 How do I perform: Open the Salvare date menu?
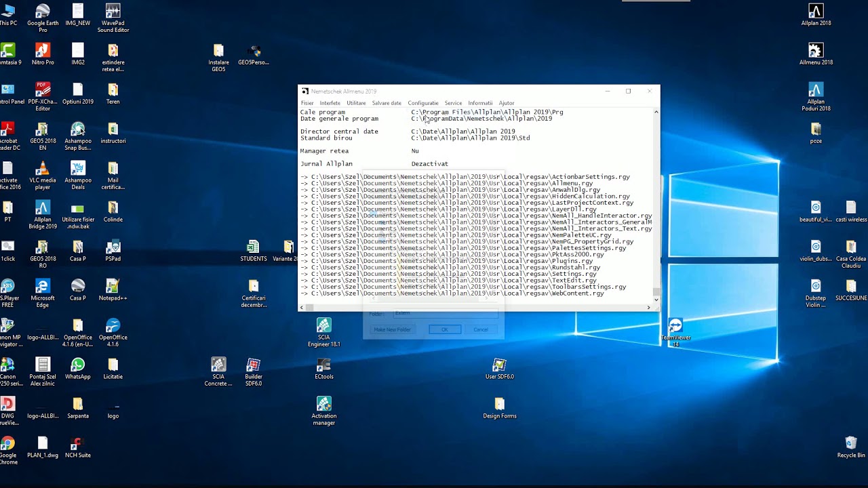pyautogui.click(x=387, y=103)
